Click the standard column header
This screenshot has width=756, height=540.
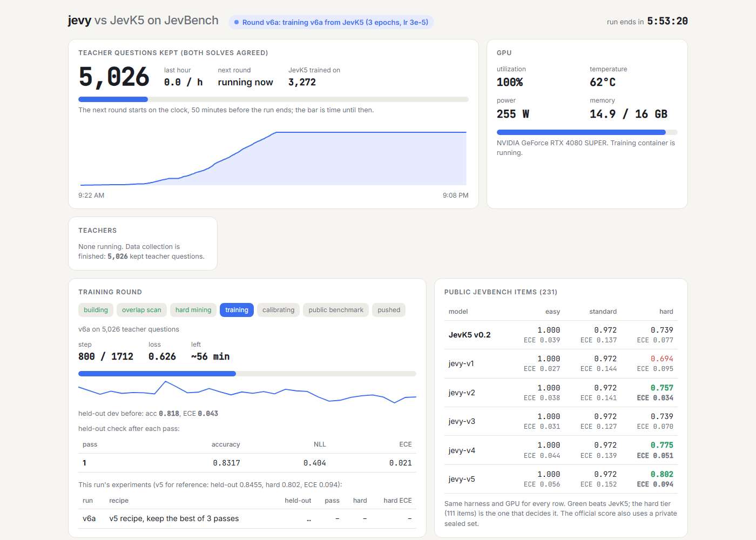[603, 312]
